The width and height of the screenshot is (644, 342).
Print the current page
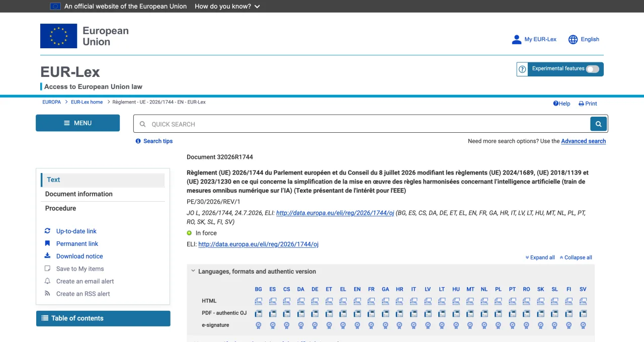[588, 104]
